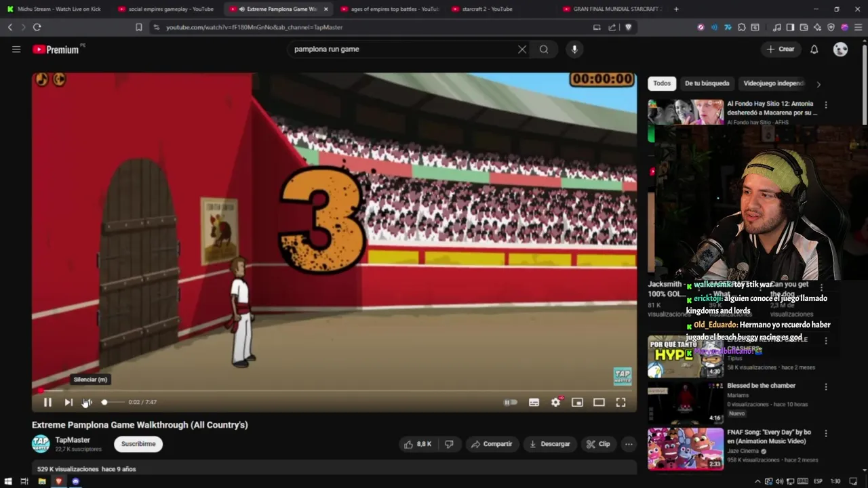Open the Crear button
868x488 pixels.
(780, 49)
